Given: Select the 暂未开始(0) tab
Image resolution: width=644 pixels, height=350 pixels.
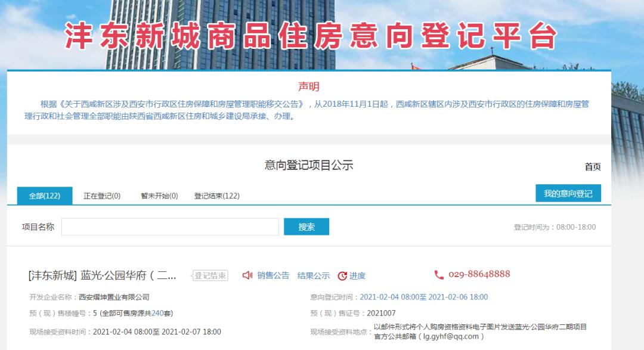Looking at the screenshot, I should (x=160, y=196).
